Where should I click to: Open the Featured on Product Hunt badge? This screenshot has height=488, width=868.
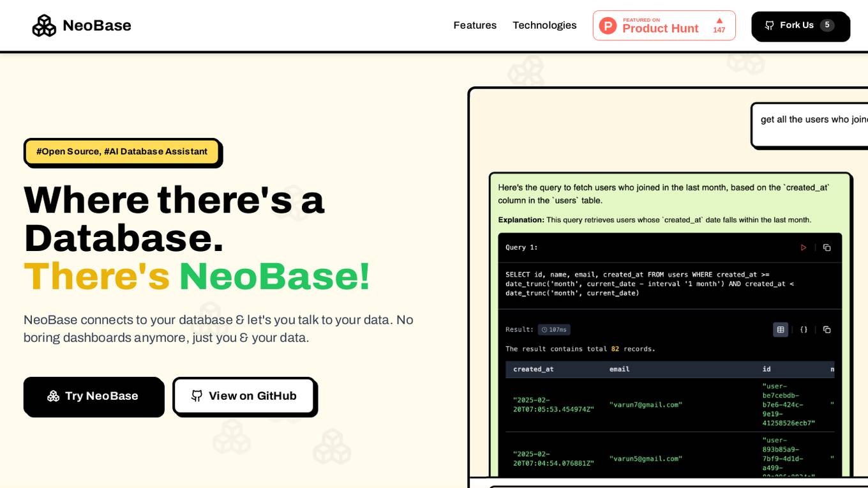pyautogui.click(x=664, y=26)
